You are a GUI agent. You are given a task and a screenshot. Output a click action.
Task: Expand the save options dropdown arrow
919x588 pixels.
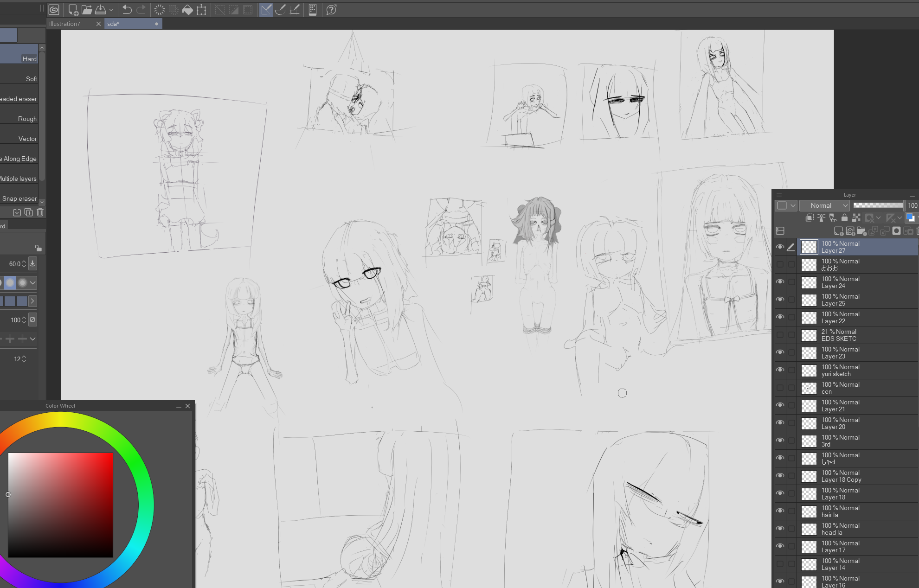point(111,10)
